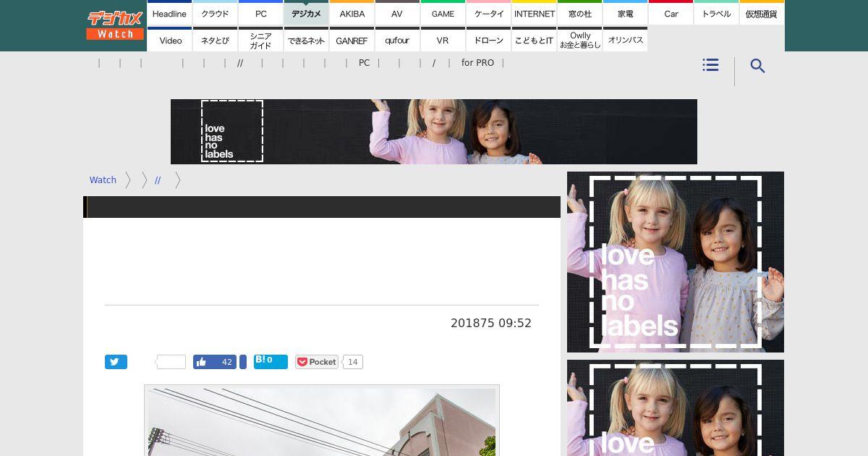The width and height of the screenshot is (868, 456).
Task: Open the qufour tab
Action: tap(397, 40)
